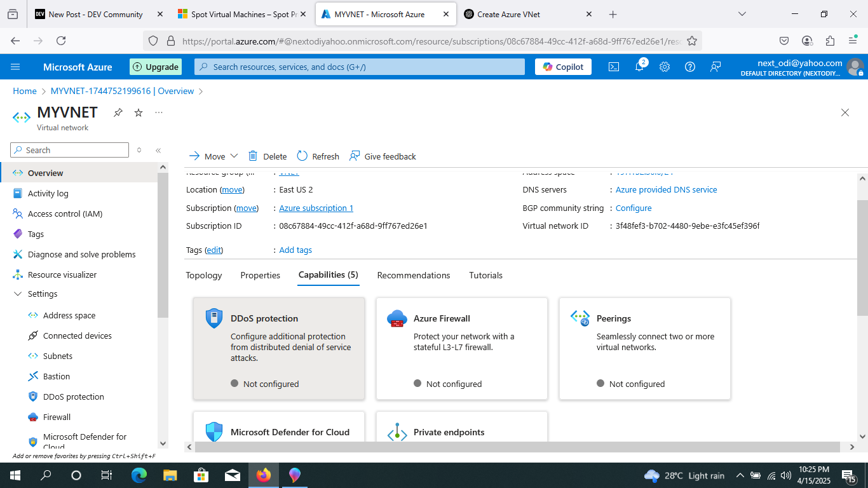
Task: Click the Move command
Action: pyautogui.click(x=207, y=156)
